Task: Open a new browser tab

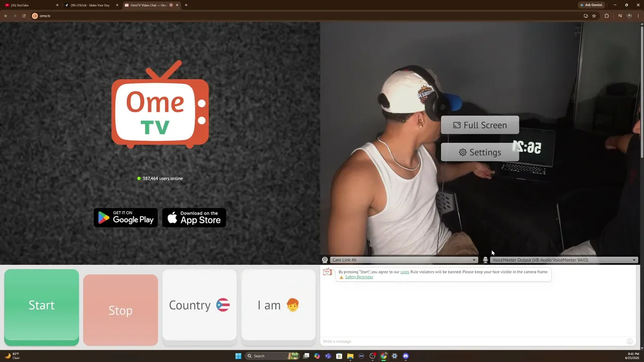Action: pyautogui.click(x=186, y=5)
